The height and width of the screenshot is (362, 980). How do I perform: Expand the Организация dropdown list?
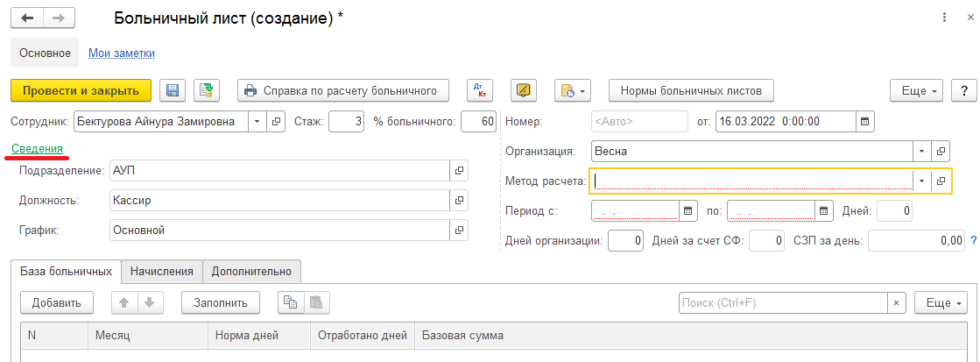click(921, 151)
